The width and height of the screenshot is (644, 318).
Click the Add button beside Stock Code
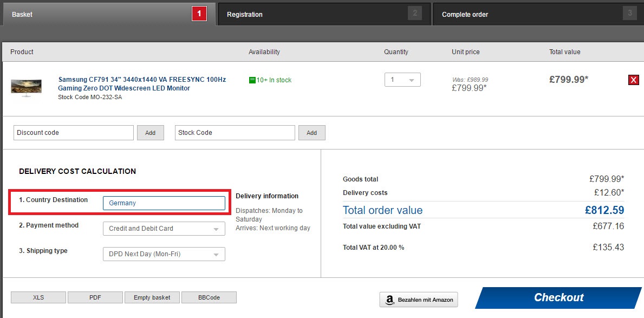pos(312,133)
